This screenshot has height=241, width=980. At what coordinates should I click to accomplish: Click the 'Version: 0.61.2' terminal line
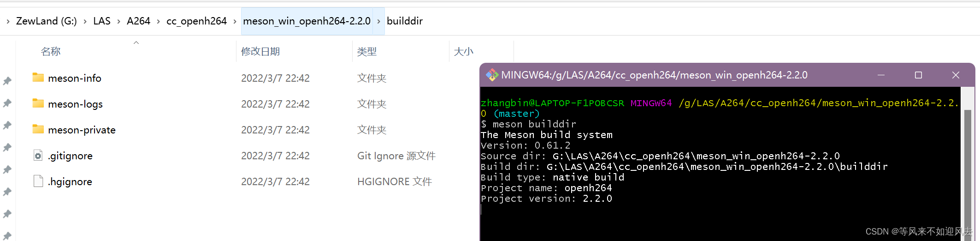click(x=525, y=145)
